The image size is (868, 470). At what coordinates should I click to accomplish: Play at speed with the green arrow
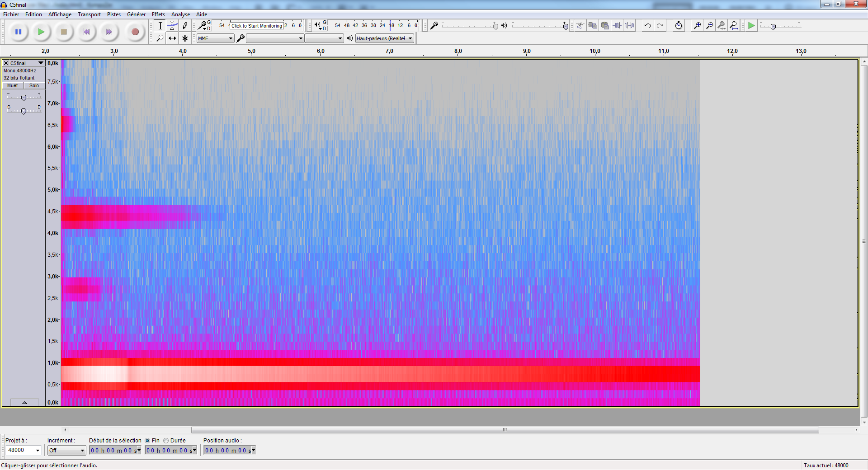click(x=751, y=26)
